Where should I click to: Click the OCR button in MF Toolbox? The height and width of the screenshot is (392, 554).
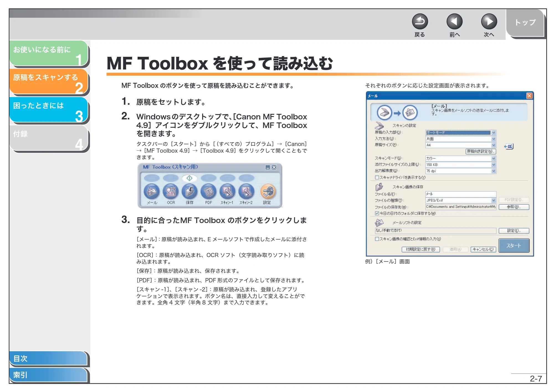pos(171,191)
